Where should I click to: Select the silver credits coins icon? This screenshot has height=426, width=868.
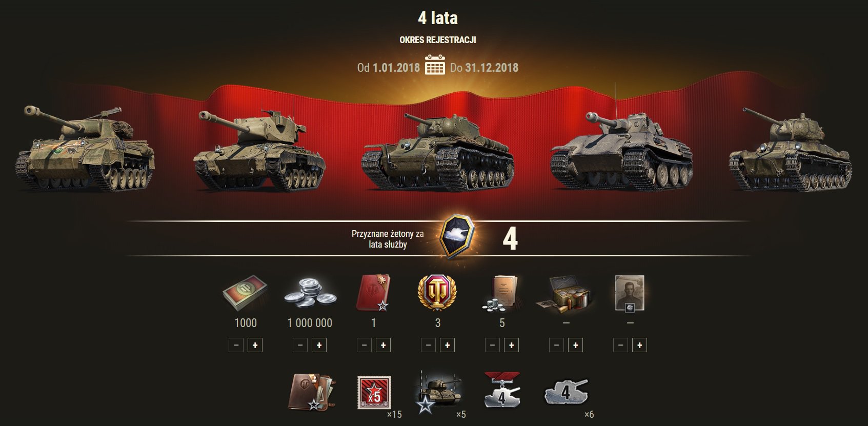click(310, 294)
